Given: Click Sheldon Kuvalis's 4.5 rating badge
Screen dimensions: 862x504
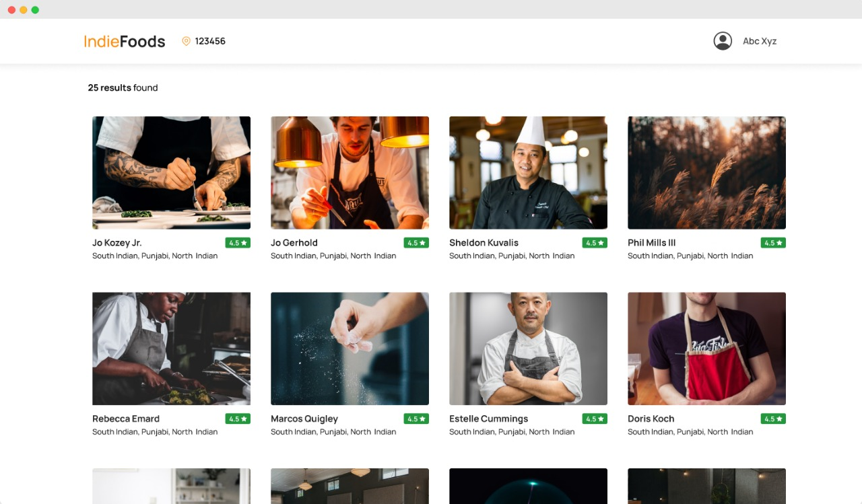Looking at the screenshot, I should coord(595,243).
